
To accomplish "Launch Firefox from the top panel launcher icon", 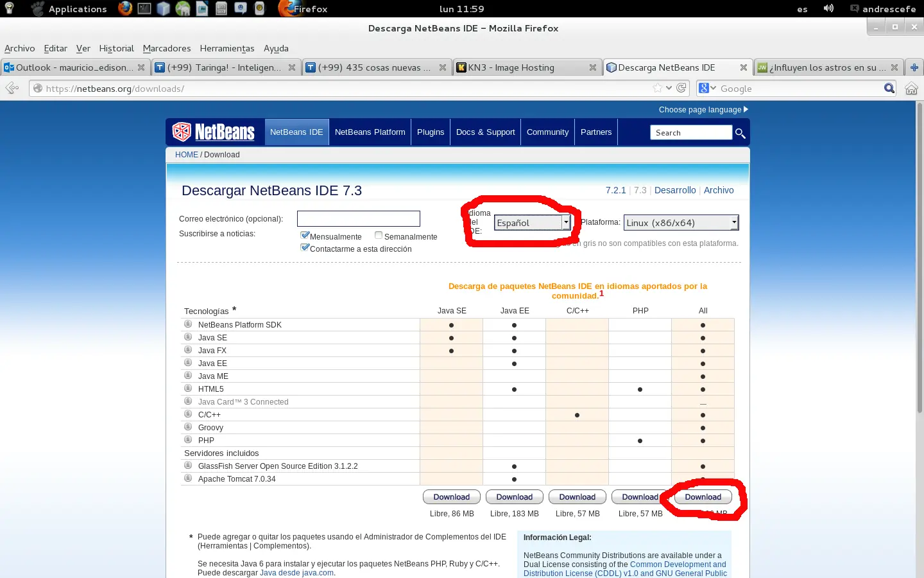I will coord(125,8).
